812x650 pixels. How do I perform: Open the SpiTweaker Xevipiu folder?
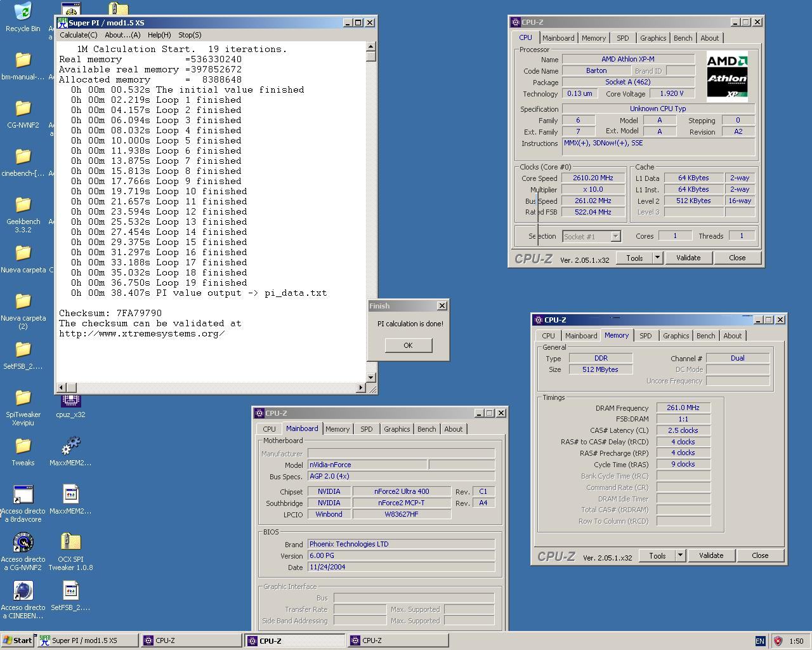(23, 398)
